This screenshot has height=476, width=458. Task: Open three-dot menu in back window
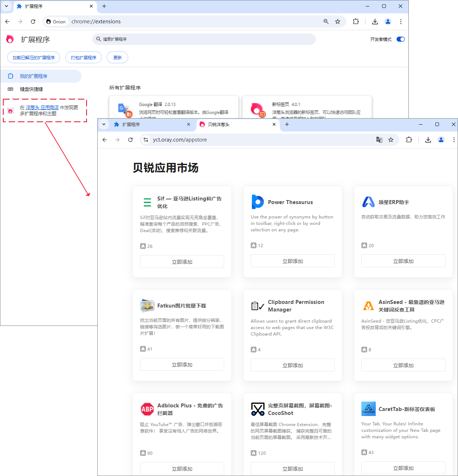click(x=401, y=22)
